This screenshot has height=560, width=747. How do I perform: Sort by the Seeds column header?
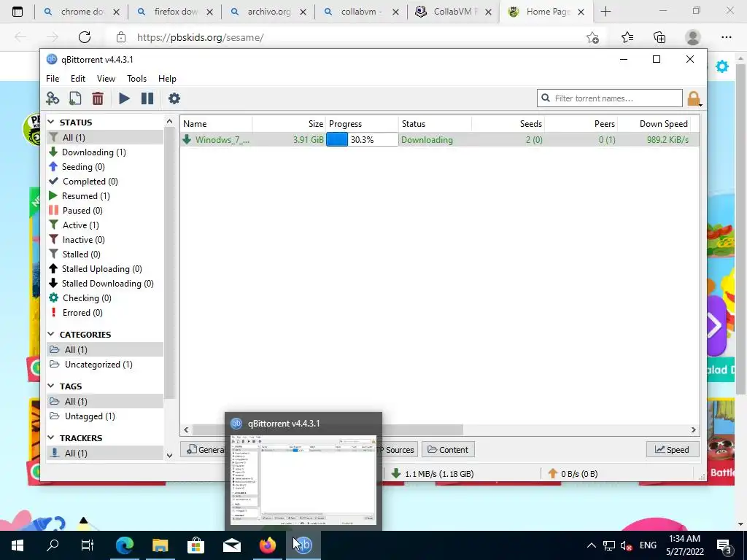pyautogui.click(x=508, y=124)
